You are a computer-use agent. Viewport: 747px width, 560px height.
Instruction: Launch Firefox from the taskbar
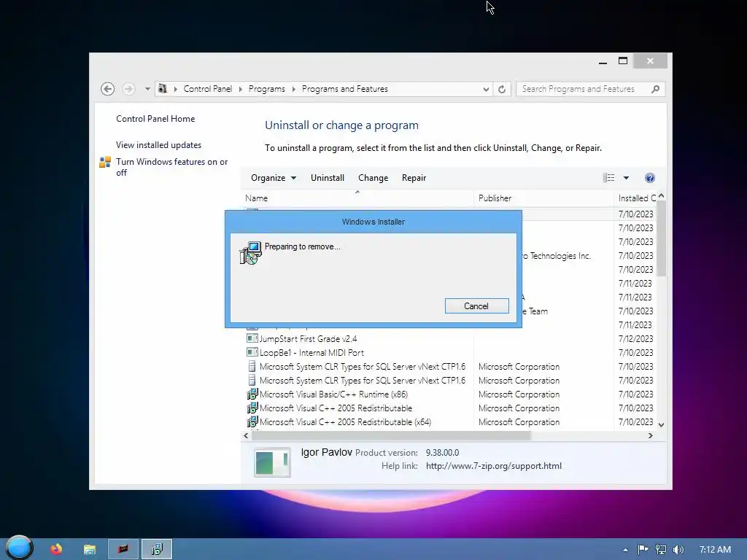click(56, 549)
